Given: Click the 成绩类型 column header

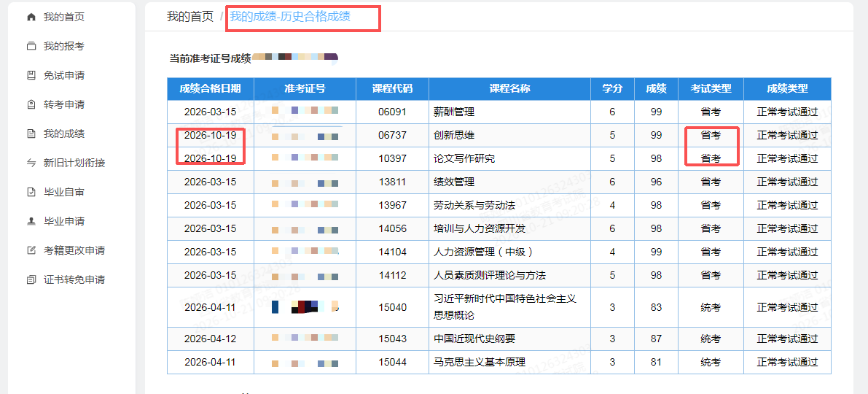Looking at the screenshot, I should coord(787,89).
